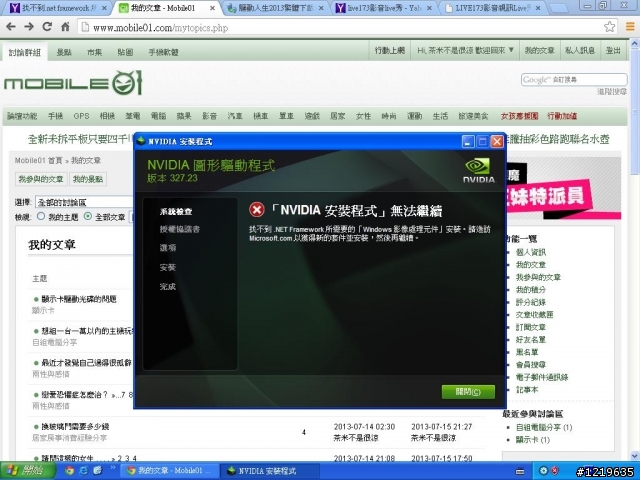The image size is (640, 480).
Task: Expand quick launch chevron in taskbar
Action: click(x=113, y=468)
